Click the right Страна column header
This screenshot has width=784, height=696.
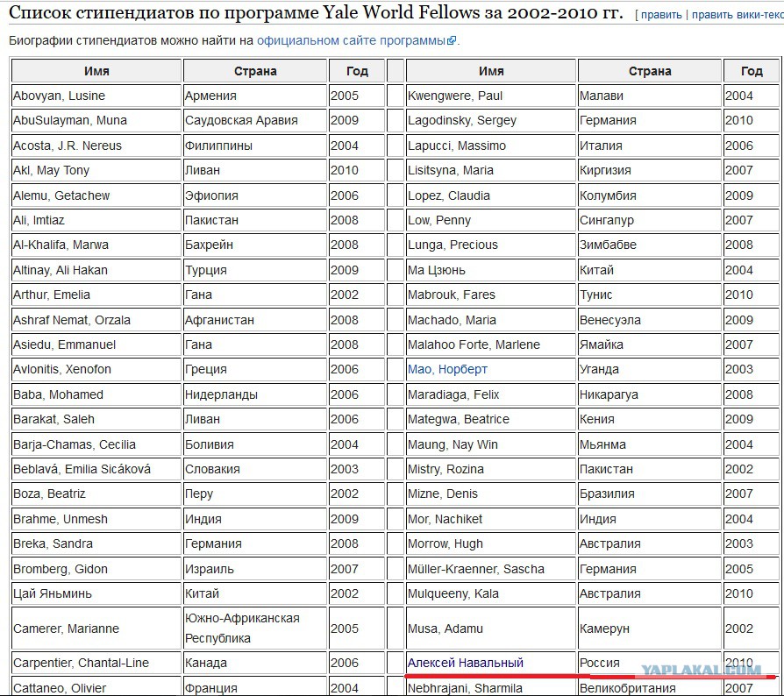(x=650, y=71)
